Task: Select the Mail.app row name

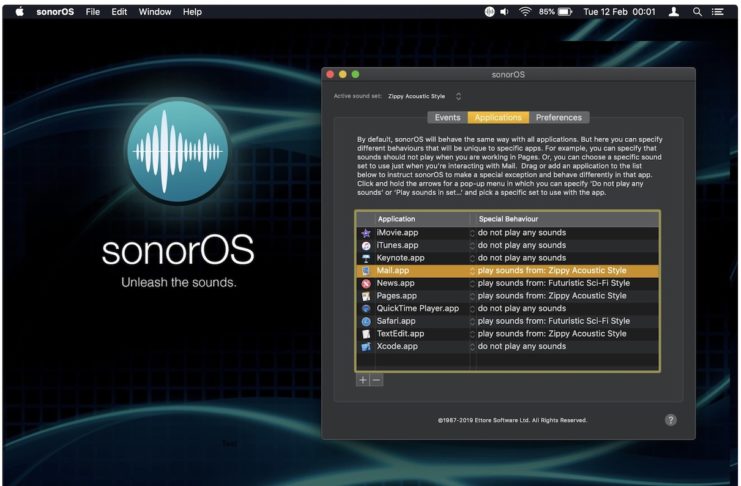Action: pos(393,270)
